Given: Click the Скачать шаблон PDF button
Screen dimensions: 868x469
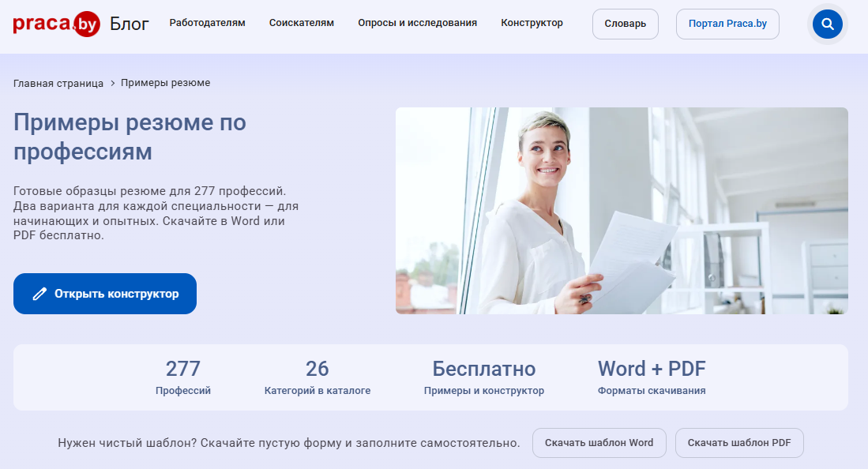Looking at the screenshot, I should click(739, 443).
